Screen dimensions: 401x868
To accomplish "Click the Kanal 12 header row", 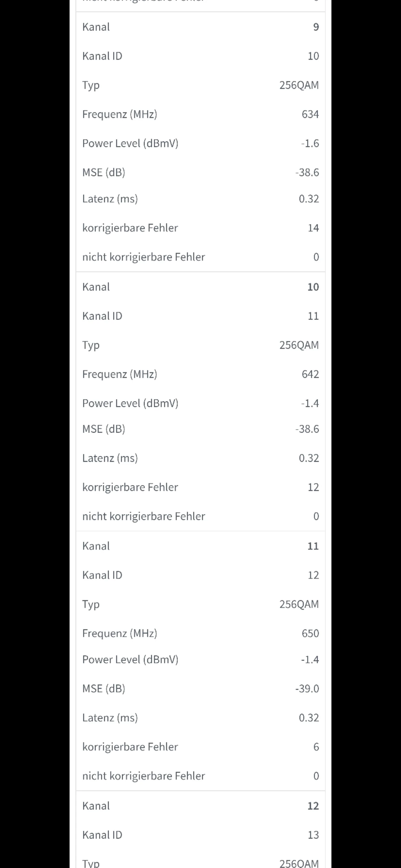I will click(x=200, y=806).
